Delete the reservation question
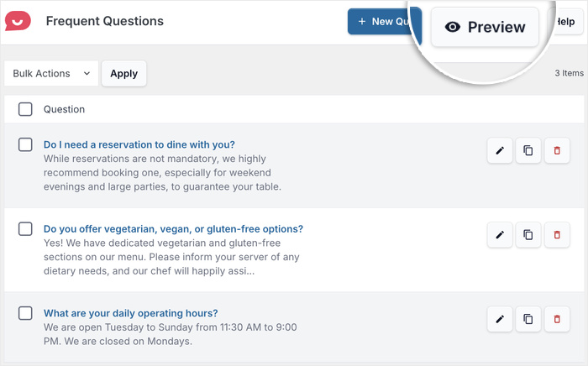 556,151
